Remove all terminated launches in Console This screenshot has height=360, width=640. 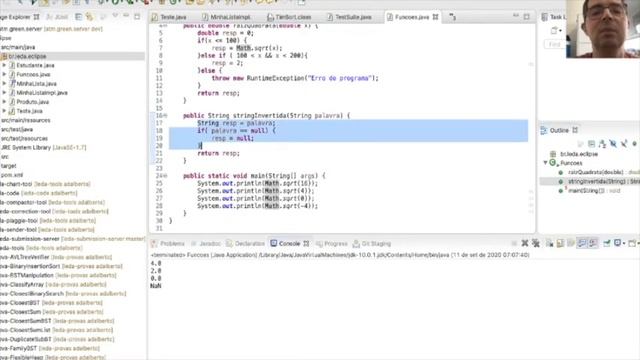[536, 243]
